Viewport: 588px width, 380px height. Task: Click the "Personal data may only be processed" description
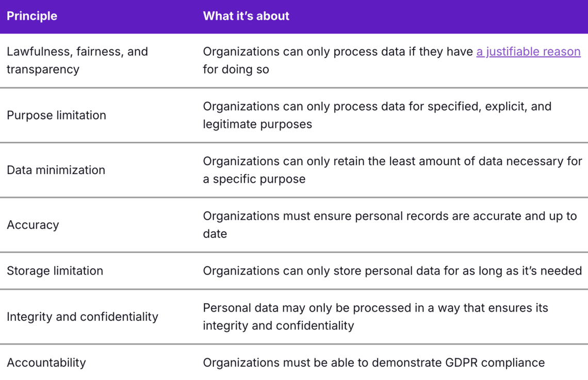[375, 317]
